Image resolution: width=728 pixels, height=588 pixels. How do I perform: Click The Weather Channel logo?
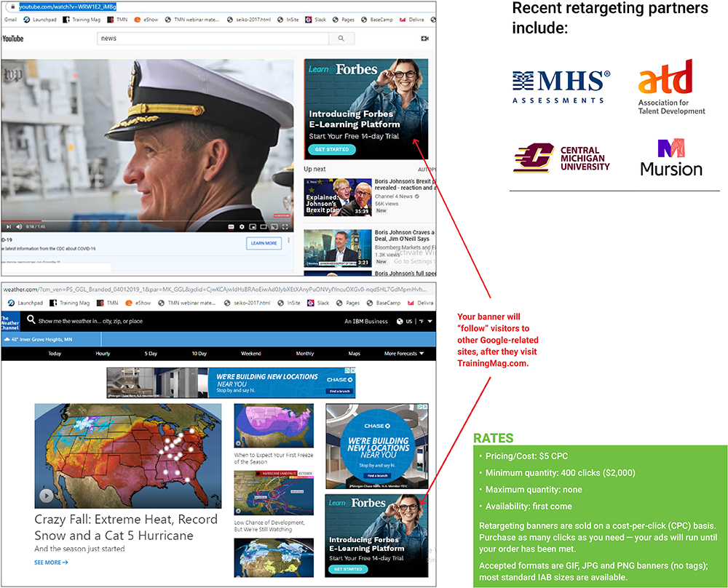(9, 322)
